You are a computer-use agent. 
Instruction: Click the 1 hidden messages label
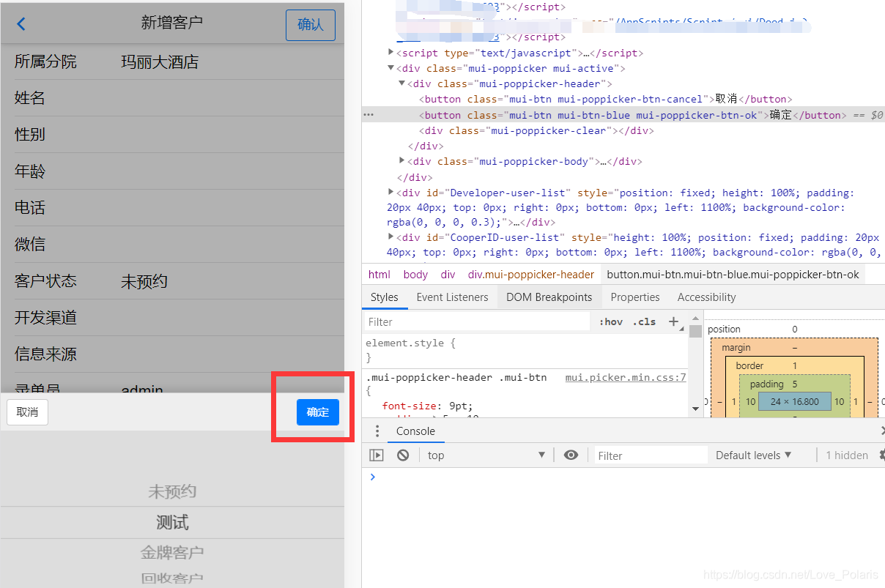(847, 455)
